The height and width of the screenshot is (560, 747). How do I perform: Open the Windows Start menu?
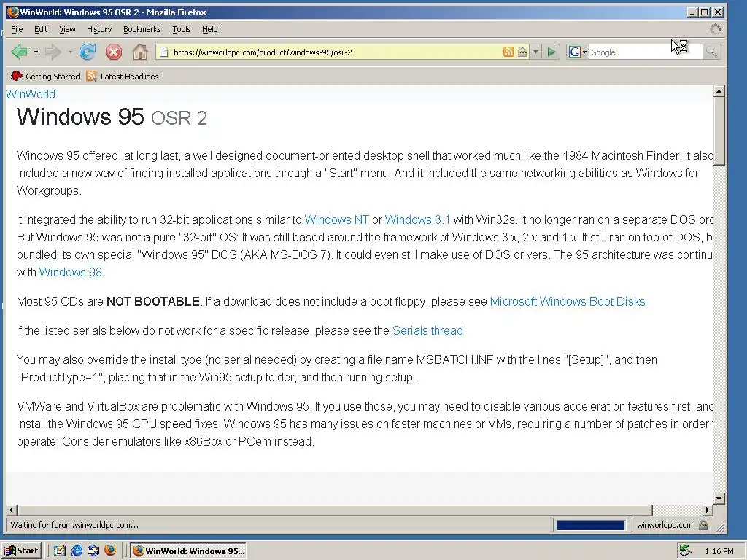[x=21, y=551]
